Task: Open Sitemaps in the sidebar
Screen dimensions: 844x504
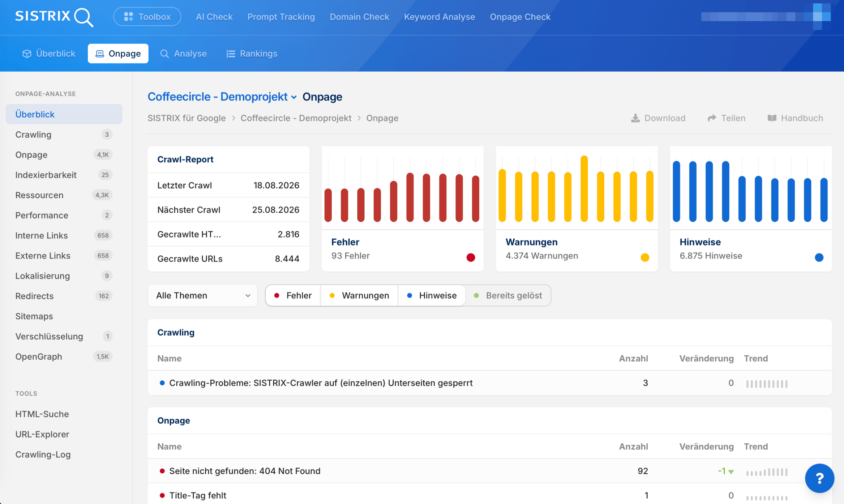Action: 64,316
